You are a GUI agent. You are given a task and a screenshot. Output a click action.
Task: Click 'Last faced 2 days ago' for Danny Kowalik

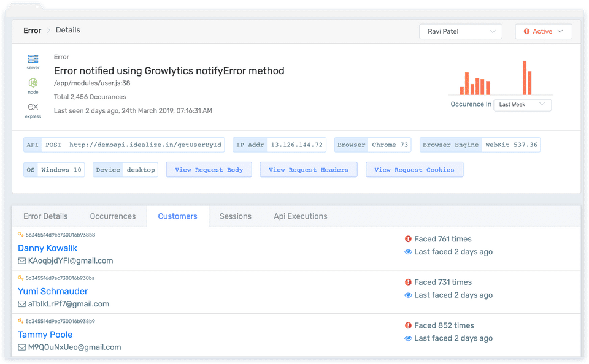[x=453, y=252]
